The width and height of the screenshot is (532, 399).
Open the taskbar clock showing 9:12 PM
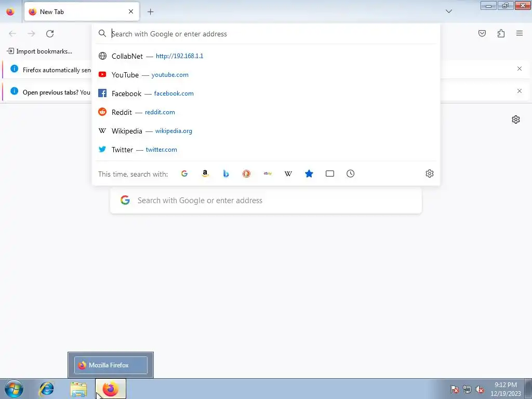pyautogui.click(x=506, y=389)
